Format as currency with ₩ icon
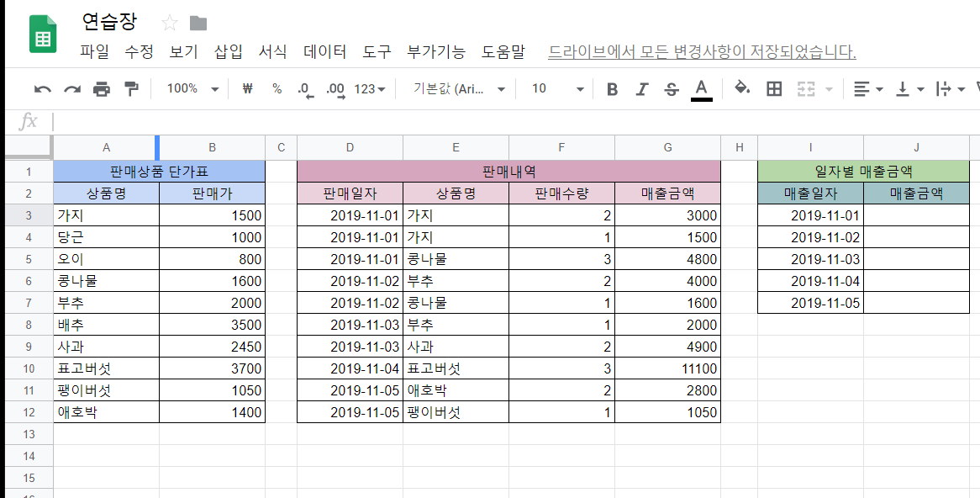This screenshot has width=980, height=498. click(247, 89)
